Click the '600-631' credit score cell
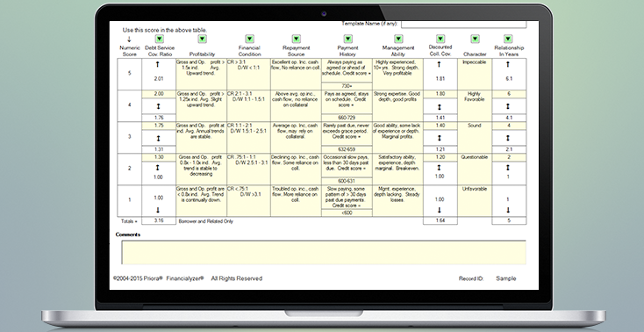Screen dimensions: 644x332 pyautogui.click(x=347, y=181)
